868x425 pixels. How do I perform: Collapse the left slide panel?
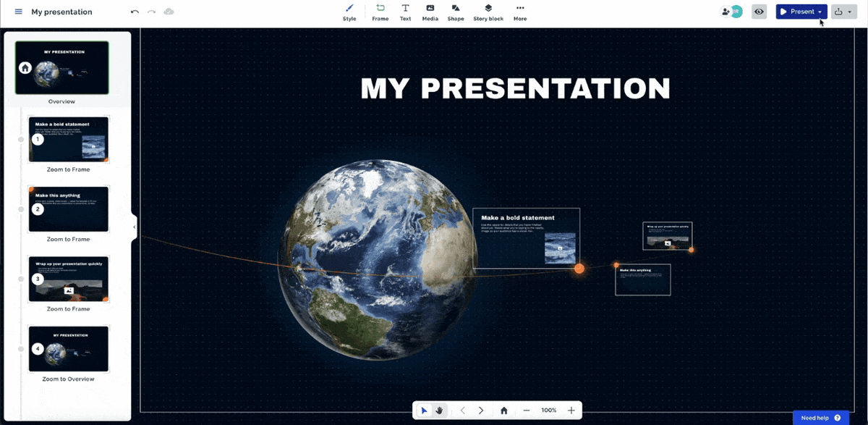click(135, 227)
